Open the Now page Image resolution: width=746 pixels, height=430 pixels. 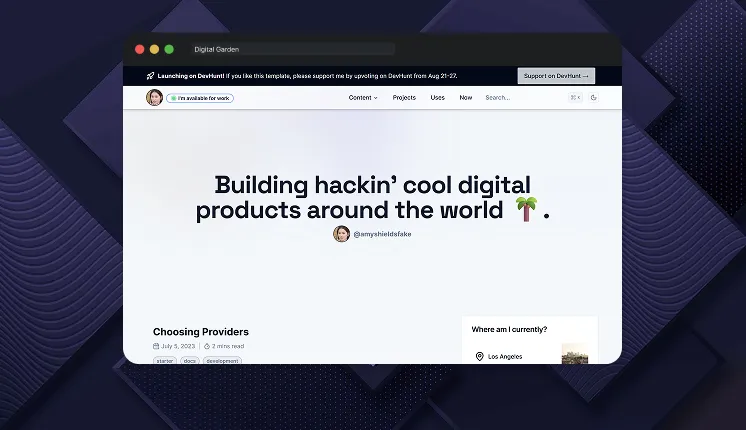[465, 98]
